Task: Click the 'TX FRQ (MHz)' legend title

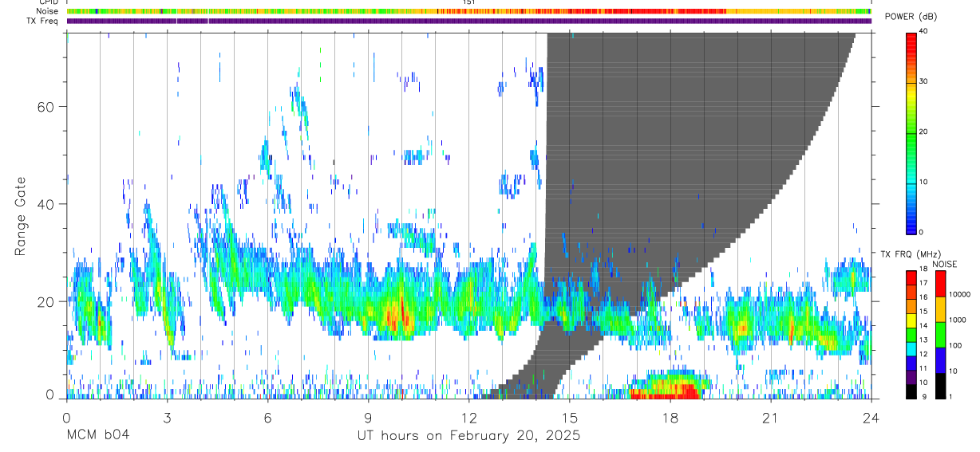Action: (x=909, y=254)
